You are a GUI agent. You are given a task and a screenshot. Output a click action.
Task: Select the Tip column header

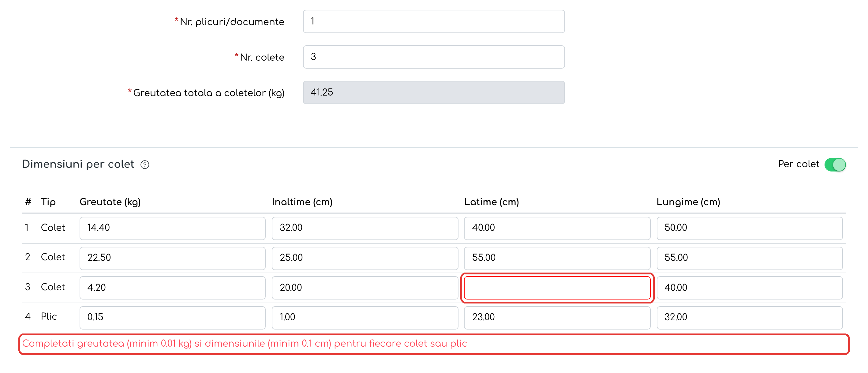click(48, 202)
